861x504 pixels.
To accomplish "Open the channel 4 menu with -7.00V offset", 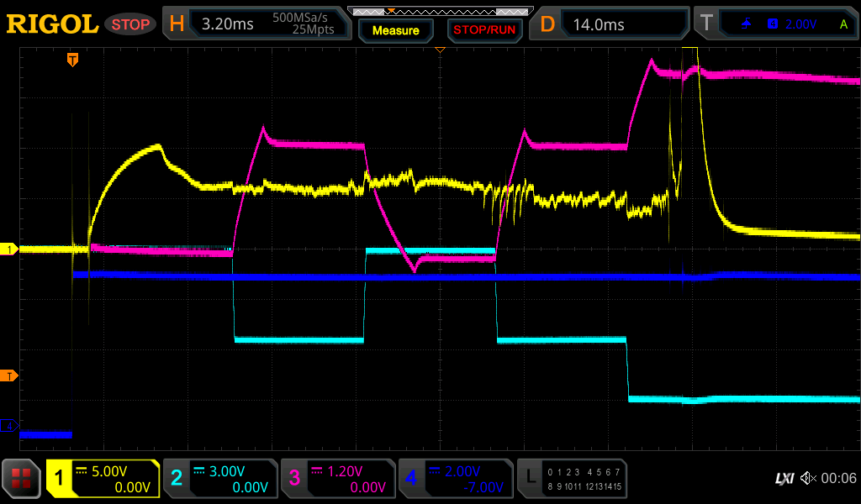I will [x=455, y=479].
